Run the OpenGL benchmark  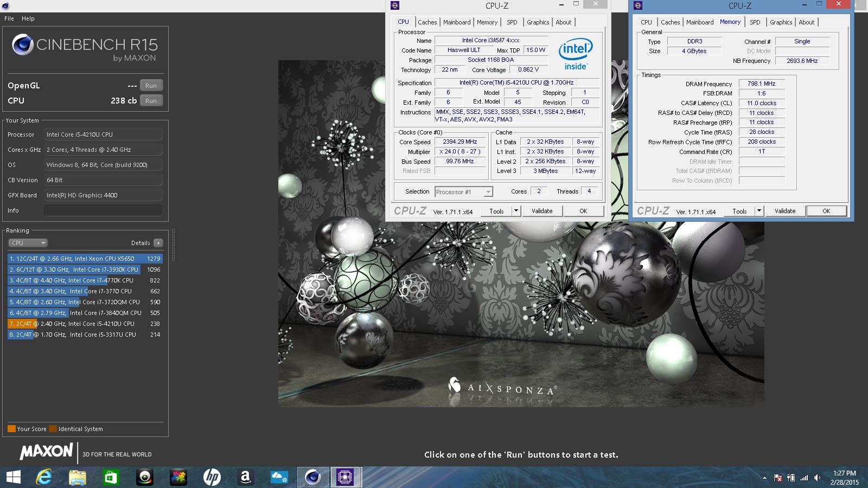pyautogui.click(x=151, y=86)
